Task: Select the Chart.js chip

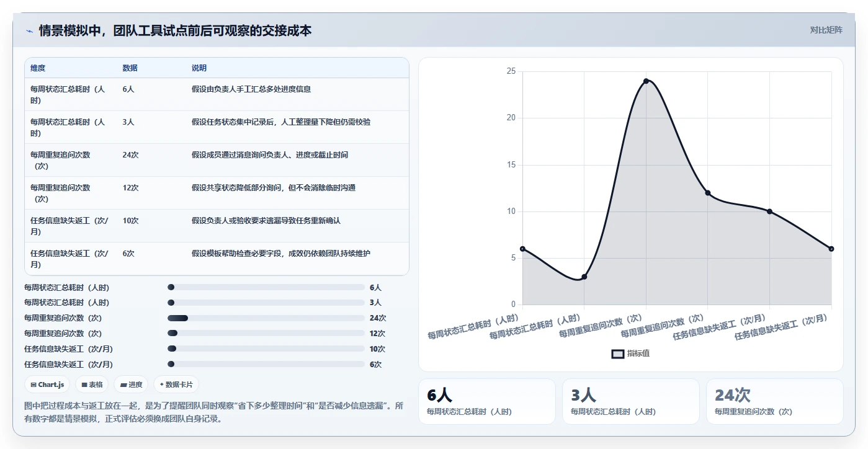Action: [x=47, y=385]
